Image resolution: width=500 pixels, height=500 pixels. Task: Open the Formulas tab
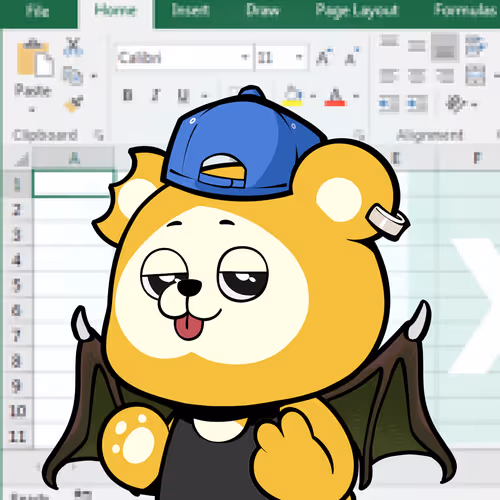coord(465,11)
